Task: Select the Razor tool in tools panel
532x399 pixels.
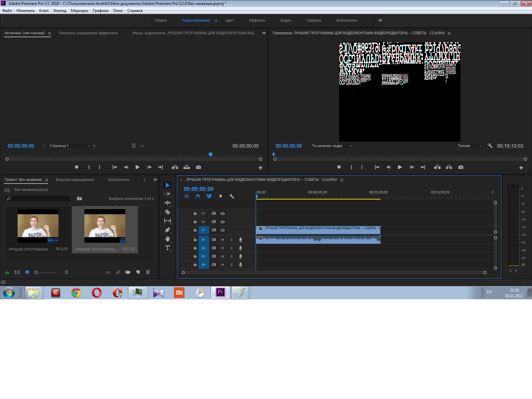Action: point(168,212)
